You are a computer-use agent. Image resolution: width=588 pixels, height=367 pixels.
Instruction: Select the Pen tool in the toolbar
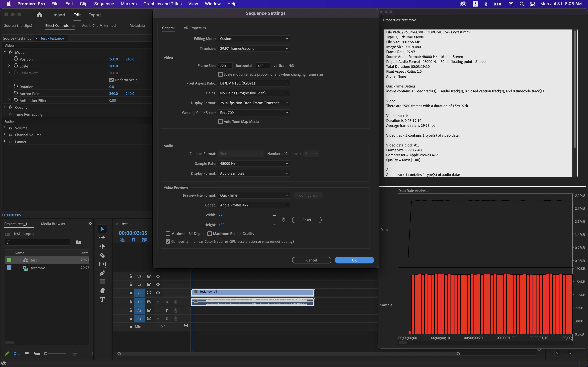tap(102, 273)
